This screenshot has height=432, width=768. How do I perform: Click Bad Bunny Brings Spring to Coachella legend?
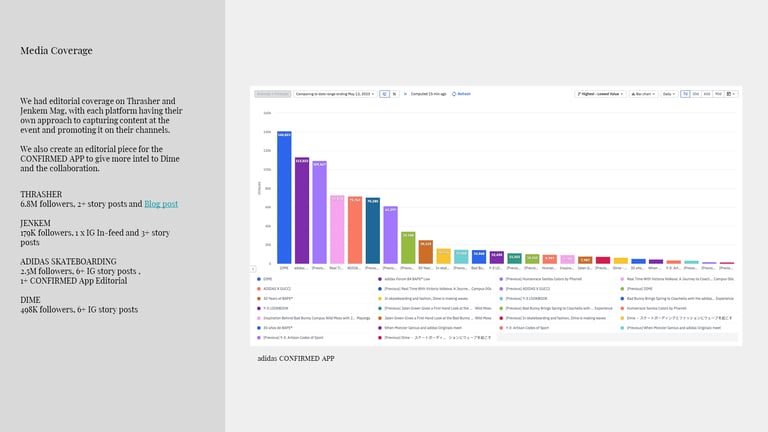[677, 299]
